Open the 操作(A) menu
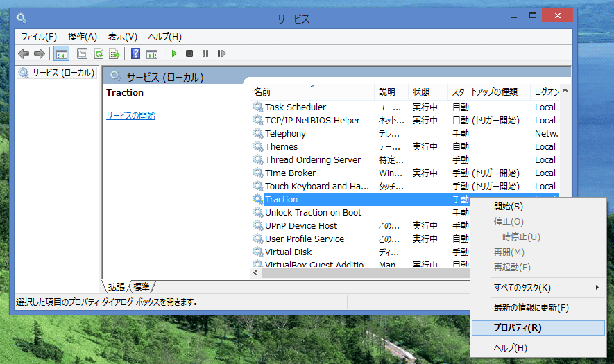This screenshot has width=614, height=364. (x=83, y=37)
